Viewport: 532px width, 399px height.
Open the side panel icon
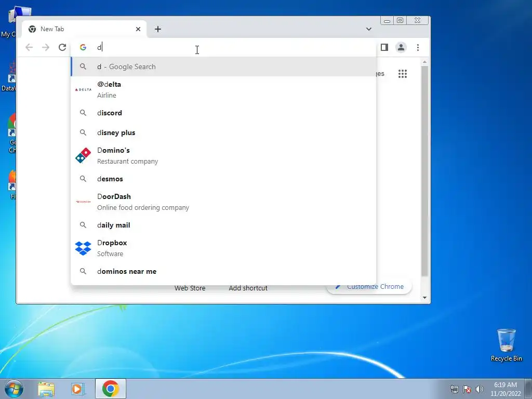click(x=384, y=47)
